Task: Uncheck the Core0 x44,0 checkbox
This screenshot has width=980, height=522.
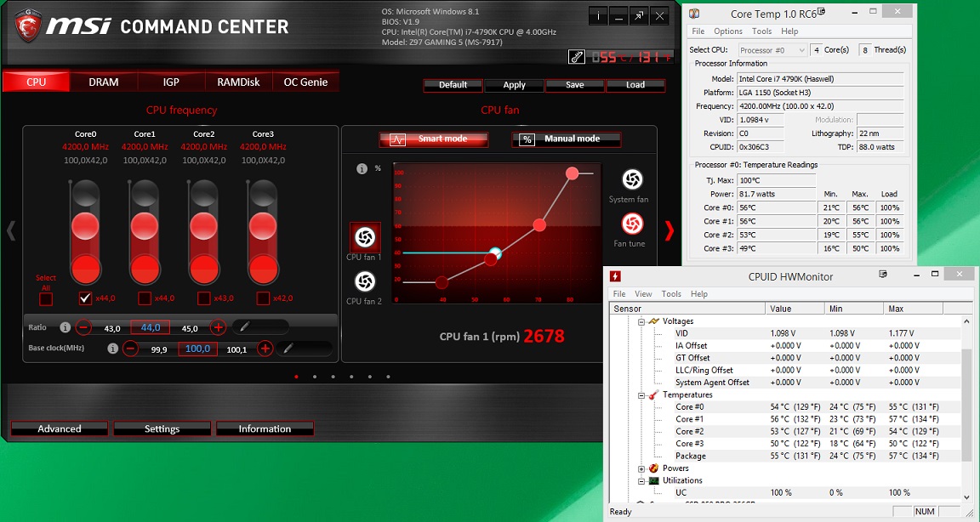Action: 85,298
